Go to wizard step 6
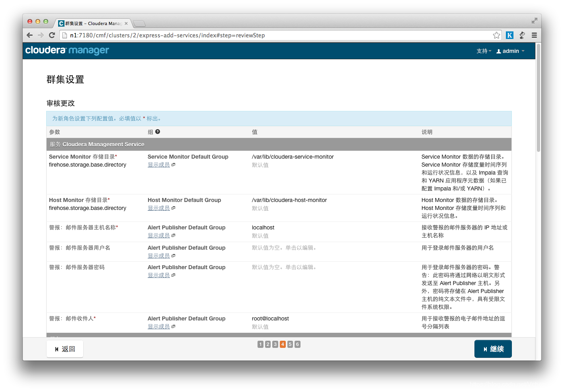 click(297, 344)
